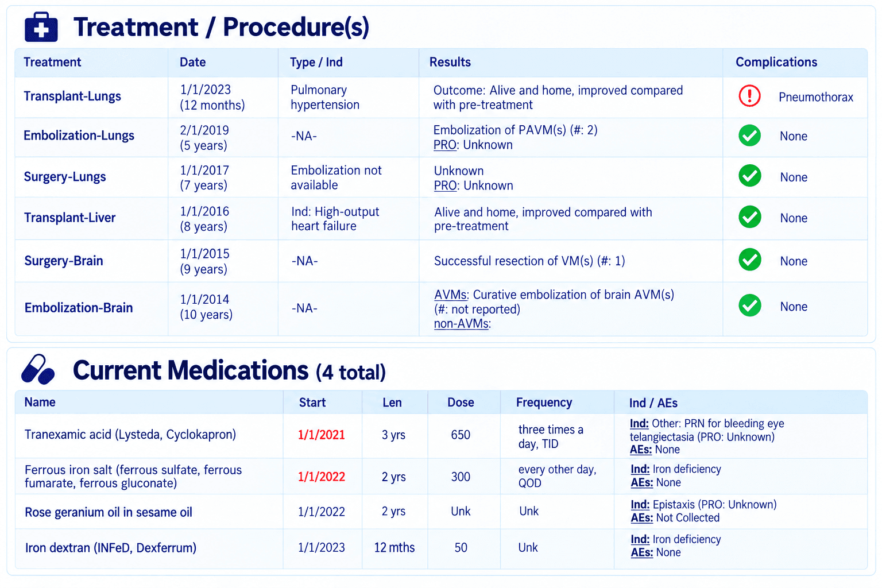Click Tranexamic acid (Lysteda, Cyklokapron) medication name
This screenshot has width=882, height=588.
130,435
